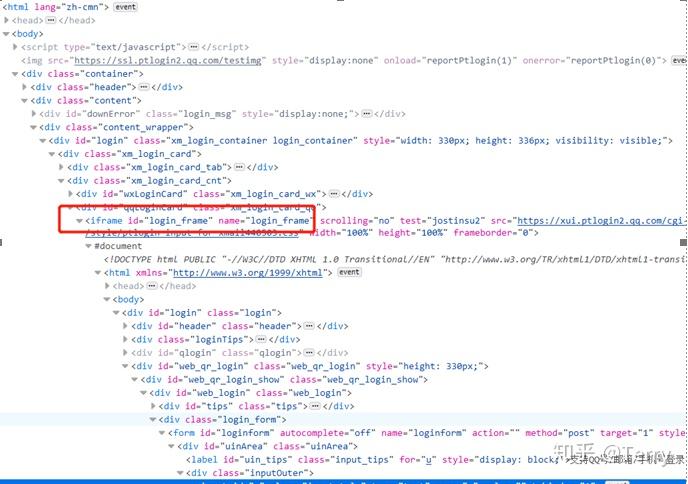Click the scrolling="no" attribute on the iframe

pyautogui.click(x=357, y=221)
